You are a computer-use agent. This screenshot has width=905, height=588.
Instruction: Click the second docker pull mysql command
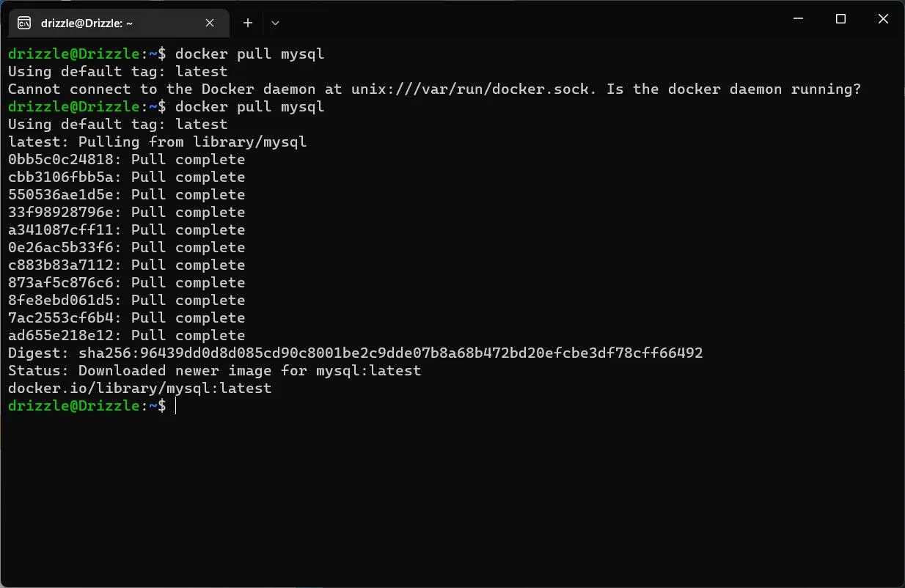(249, 106)
